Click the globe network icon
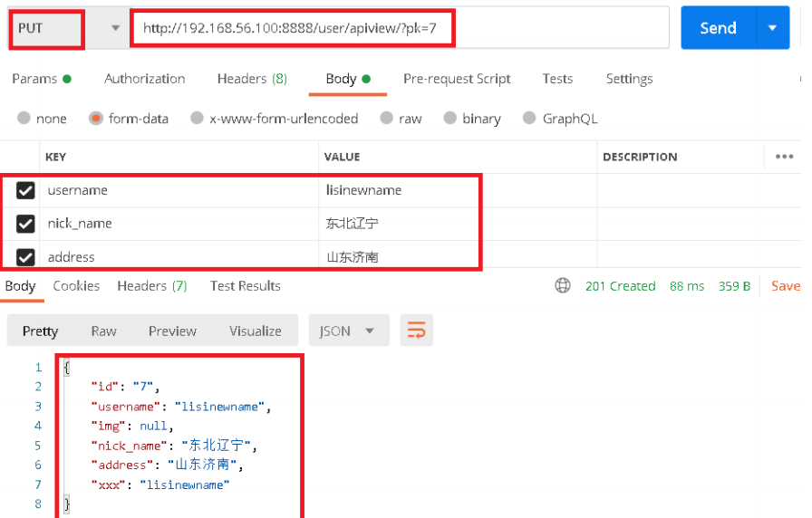Viewport: 812px width, 518px height. pos(563,285)
